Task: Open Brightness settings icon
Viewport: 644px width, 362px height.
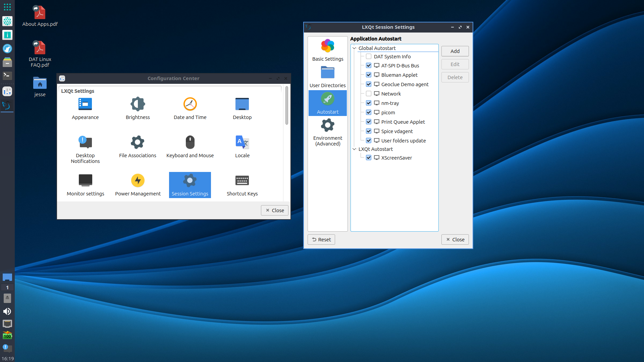Action: coord(138,109)
